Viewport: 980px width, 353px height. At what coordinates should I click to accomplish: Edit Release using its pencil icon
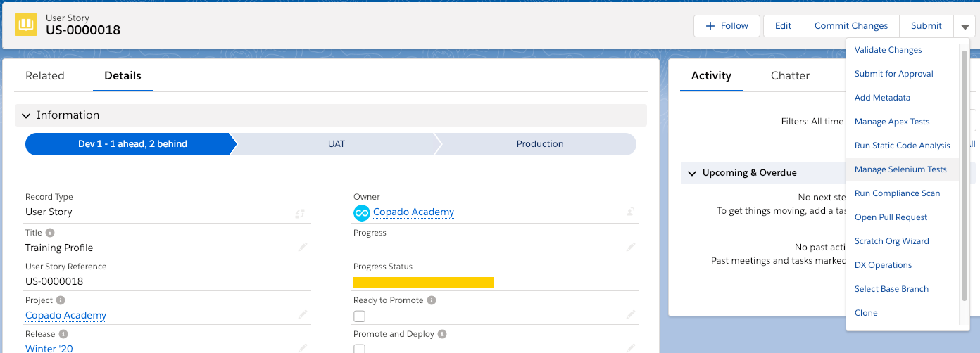click(x=303, y=347)
